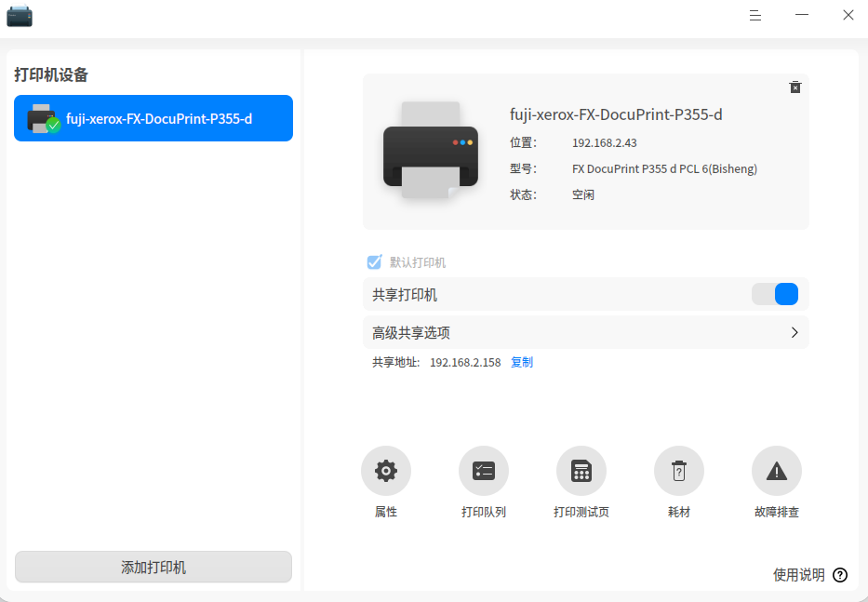Copy the share address link
This screenshot has height=602, width=868.
(522, 362)
